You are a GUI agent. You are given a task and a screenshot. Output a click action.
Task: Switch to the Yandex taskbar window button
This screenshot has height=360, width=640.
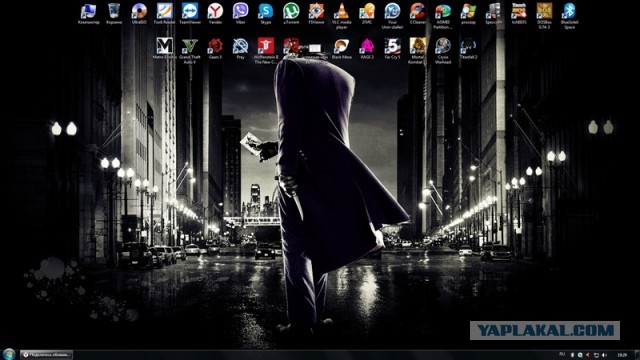tap(46, 355)
